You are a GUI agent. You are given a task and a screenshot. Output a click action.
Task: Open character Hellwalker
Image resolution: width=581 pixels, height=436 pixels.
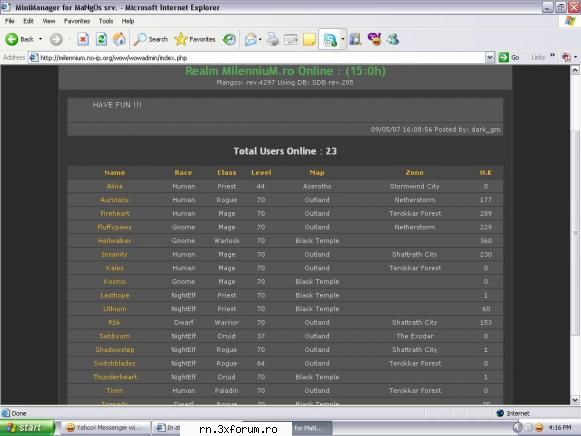coord(114,241)
